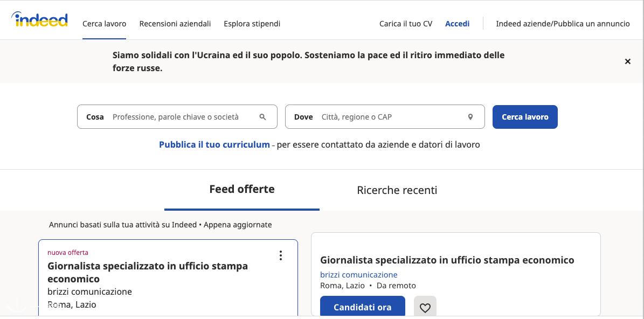Open Cerca lavoro navigation tab
Viewport: 644px width, 319px height.
pyautogui.click(x=105, y=24)
